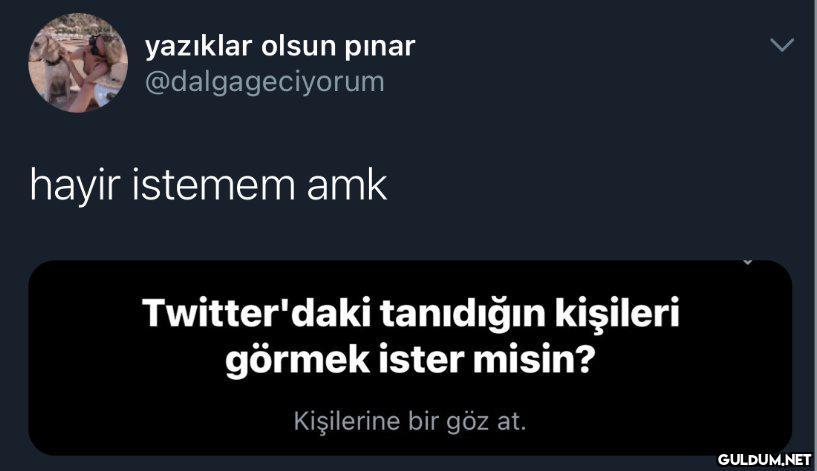Screen dimensions: 817x471
Task: Click the GULDUM.NET watermark
Action: 764,460
